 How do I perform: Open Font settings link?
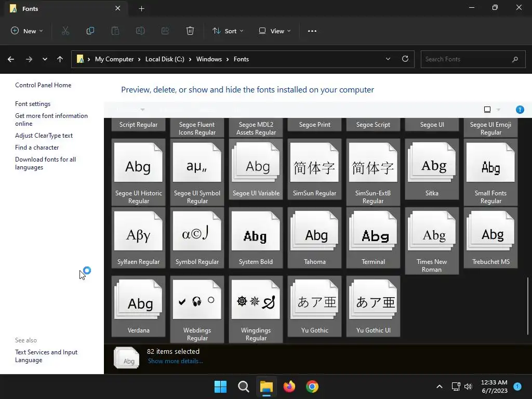pyautogui.click(x=33, y=104)
